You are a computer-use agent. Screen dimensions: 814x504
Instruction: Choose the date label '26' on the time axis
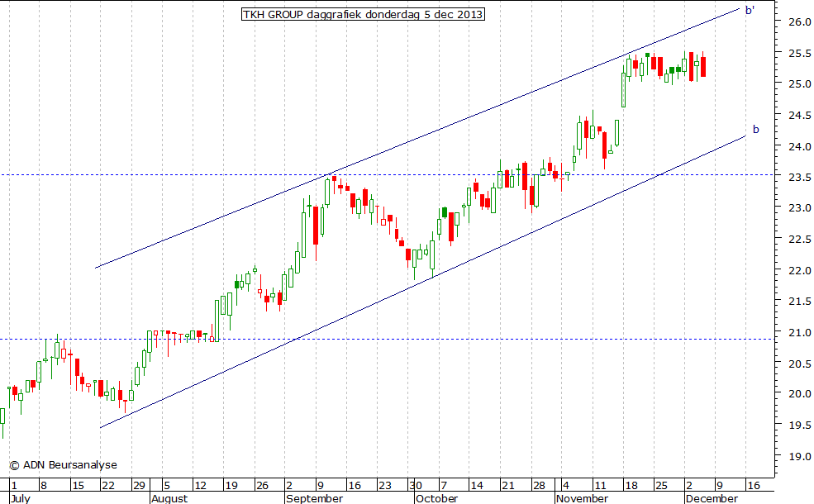click(262, 486)
